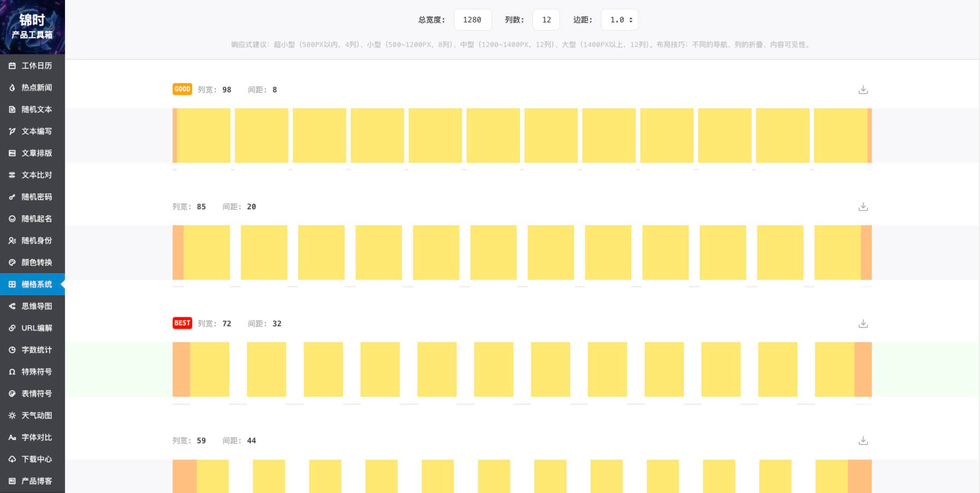Click the 间距 value 20
Image resolution: width=980 pixels, height=493 pixels.
coord(251,207)
